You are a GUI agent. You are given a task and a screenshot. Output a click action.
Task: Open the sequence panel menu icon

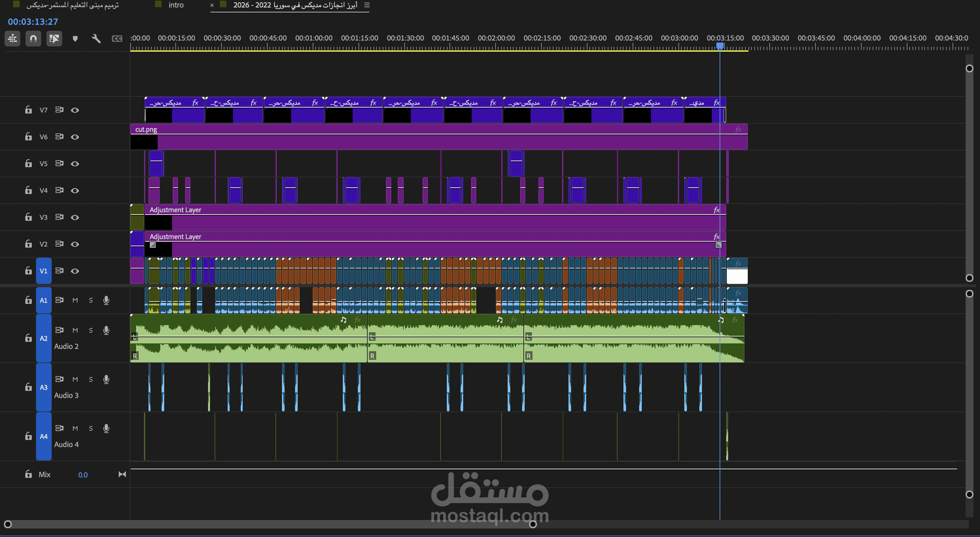click(367, 5)
